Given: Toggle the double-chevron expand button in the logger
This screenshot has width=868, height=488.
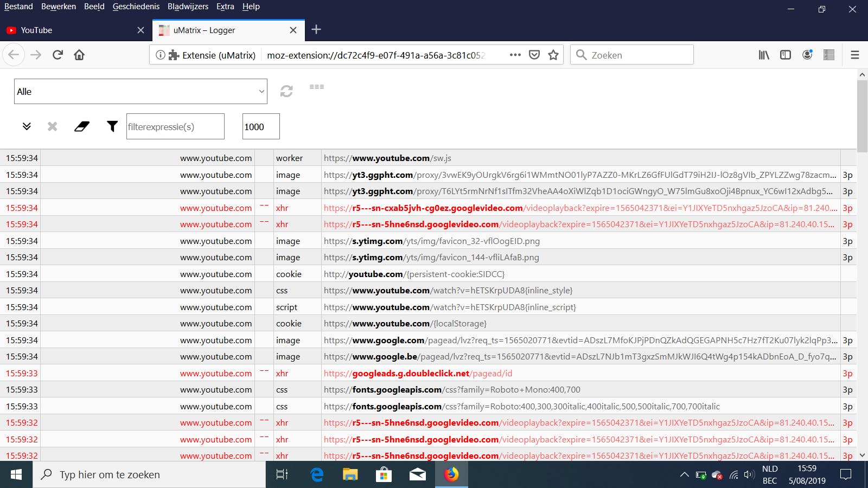Looking at the screenshot, I should coord(27,126).
